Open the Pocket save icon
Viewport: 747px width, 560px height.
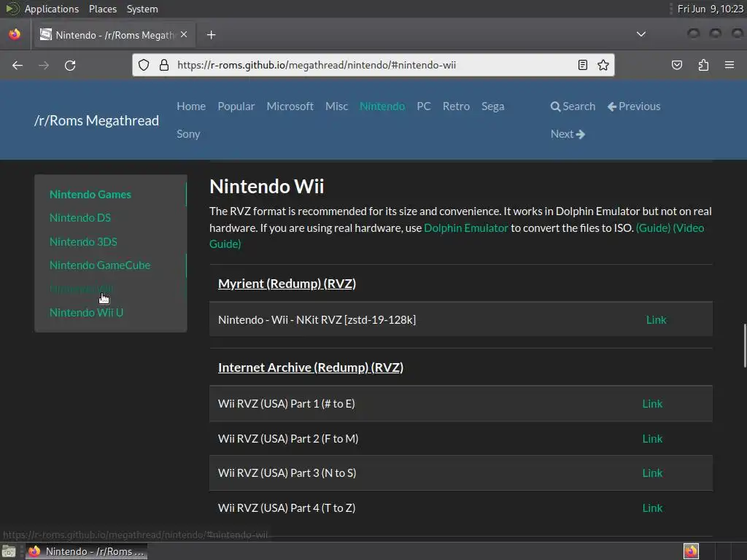click(677, 65)
